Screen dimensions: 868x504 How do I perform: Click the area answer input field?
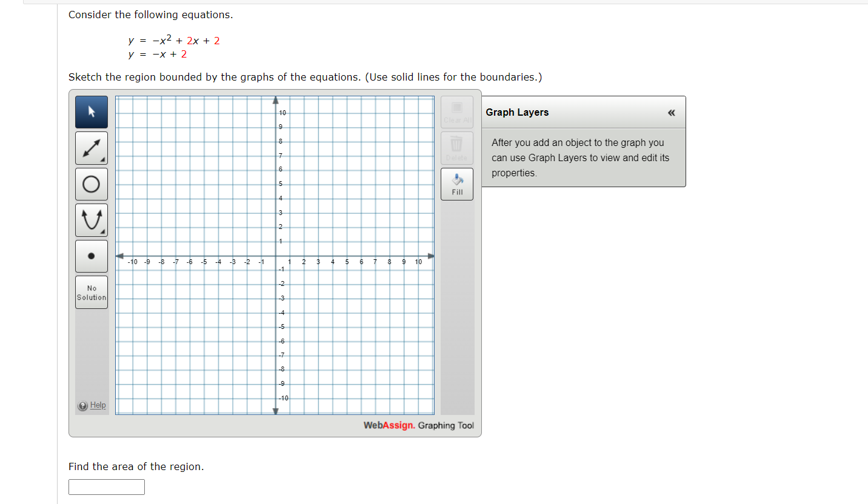[106, 486]
